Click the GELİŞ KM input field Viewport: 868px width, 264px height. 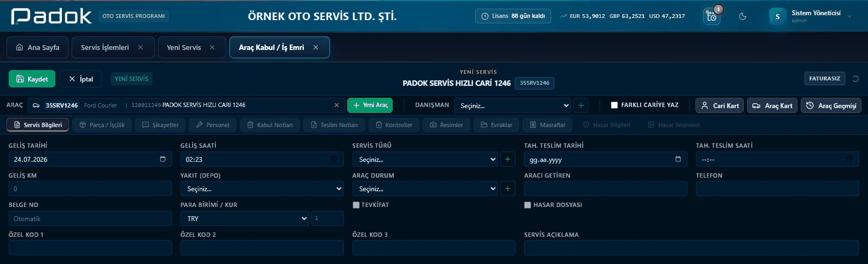tap(90, 188)
